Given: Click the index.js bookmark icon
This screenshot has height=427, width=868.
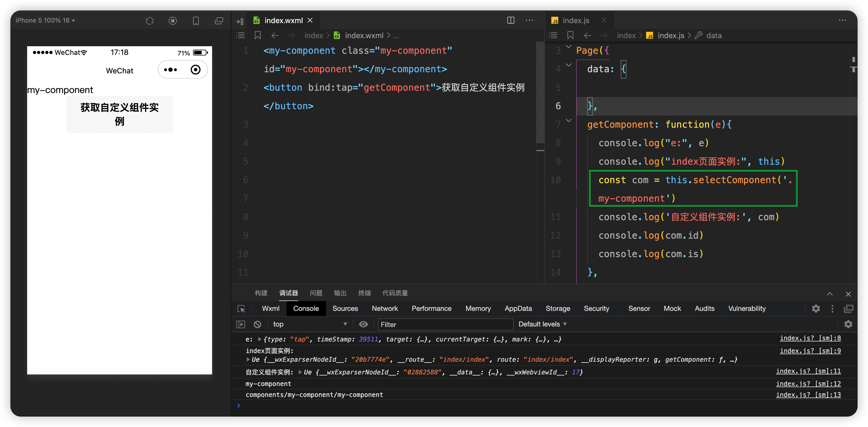Looking at the screenshot, I should coord(570,35).
